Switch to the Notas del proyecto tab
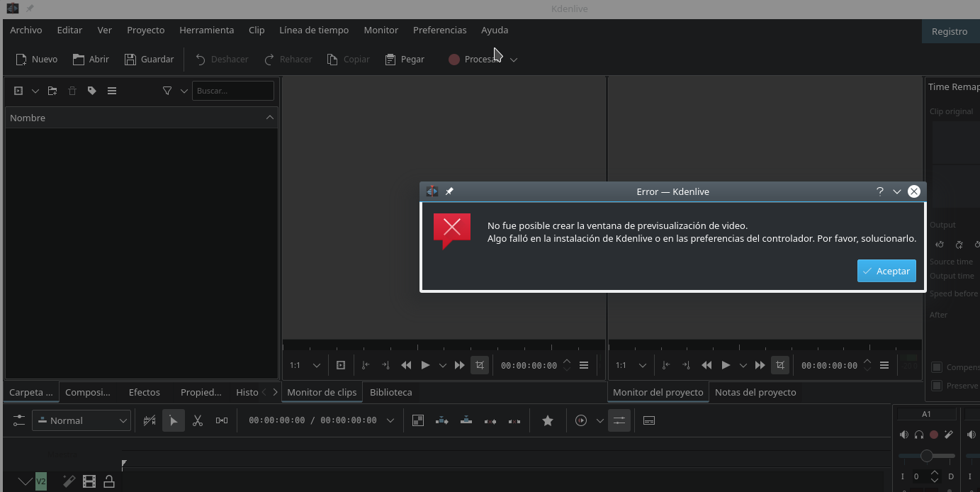 (755, 392)
